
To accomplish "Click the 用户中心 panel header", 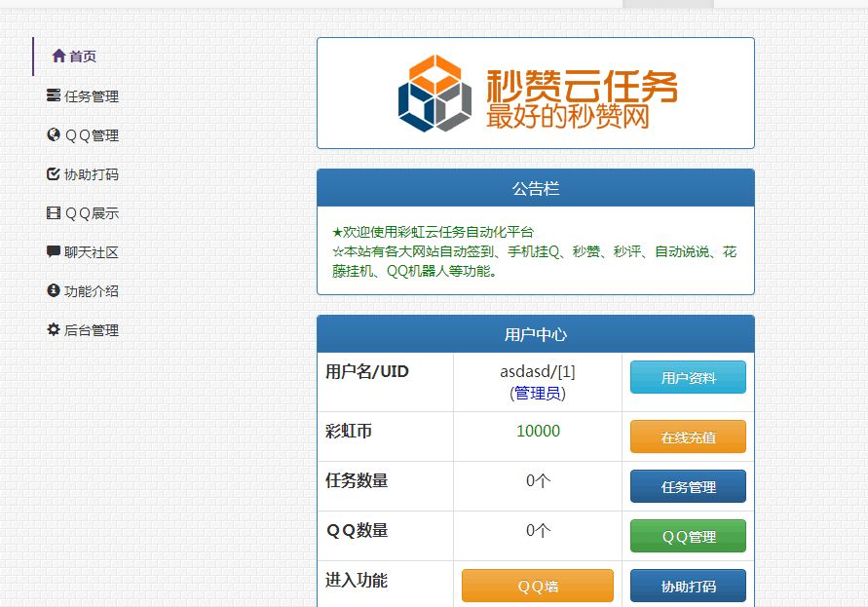I will 536,334.
